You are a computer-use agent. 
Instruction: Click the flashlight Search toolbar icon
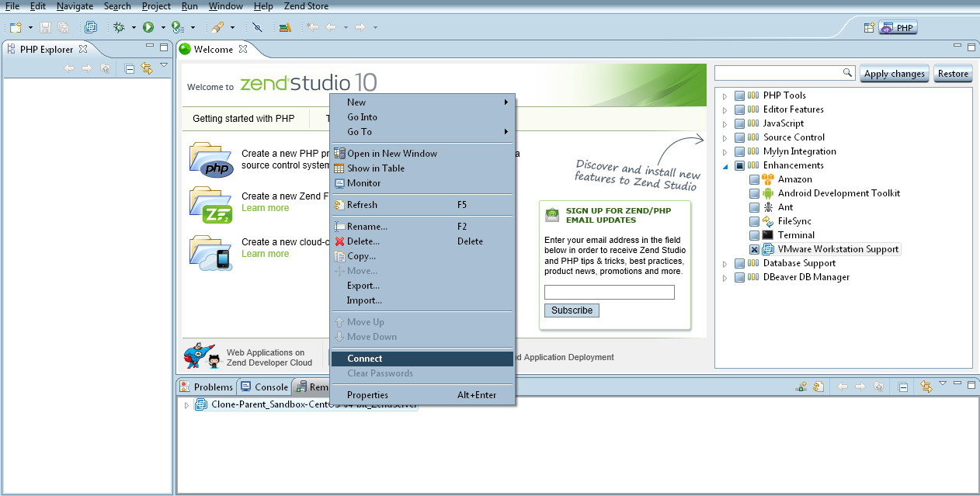217,27
